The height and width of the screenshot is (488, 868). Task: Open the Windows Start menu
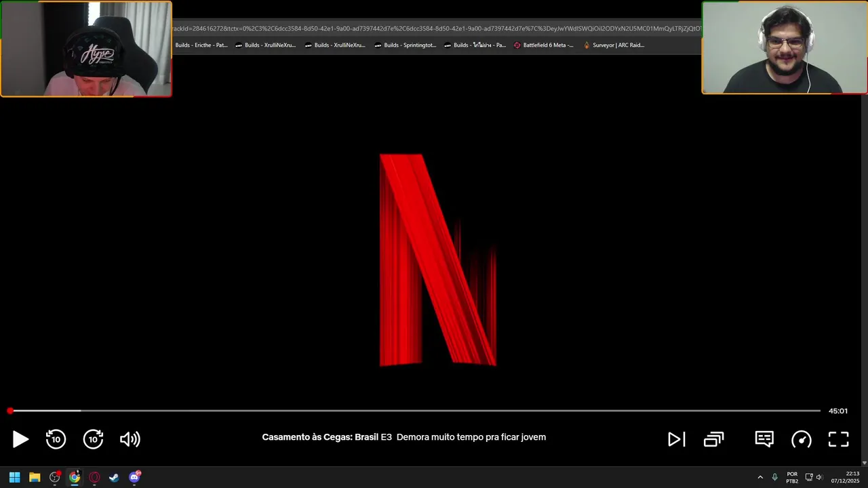point(14,477)
